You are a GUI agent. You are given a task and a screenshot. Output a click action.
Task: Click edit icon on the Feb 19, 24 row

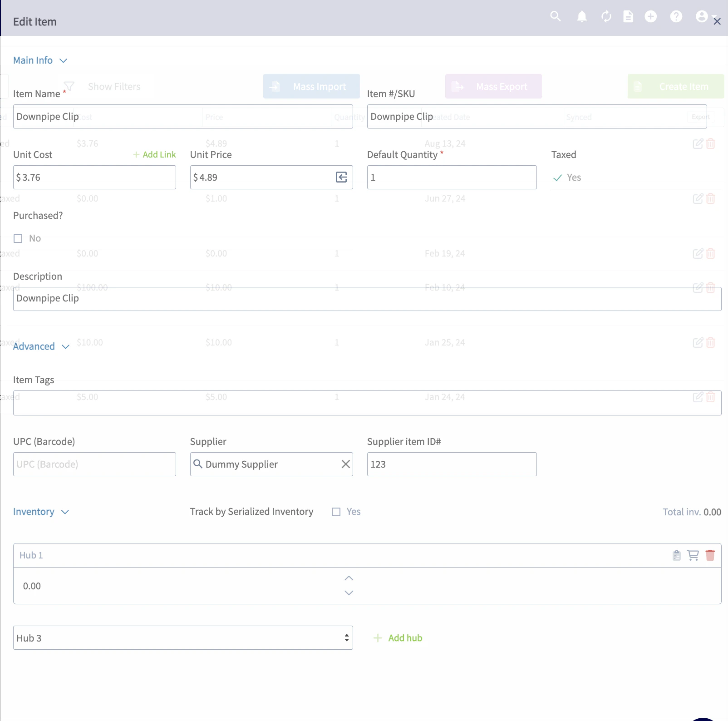(698, 253)
